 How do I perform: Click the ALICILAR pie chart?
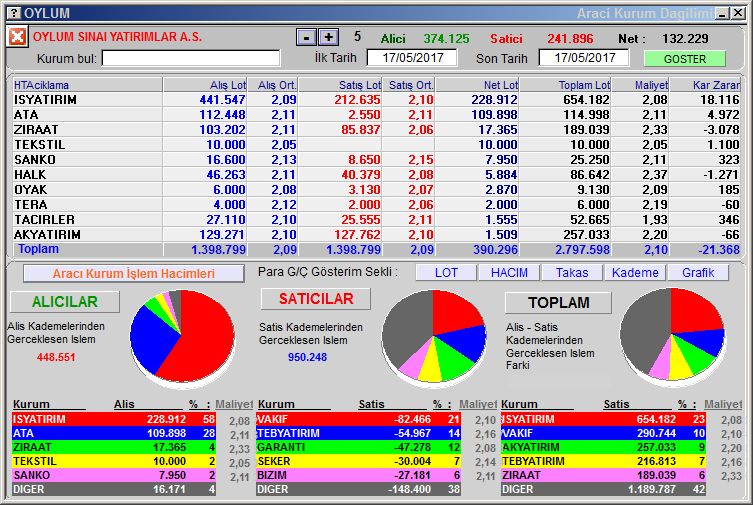click(182, 337)
